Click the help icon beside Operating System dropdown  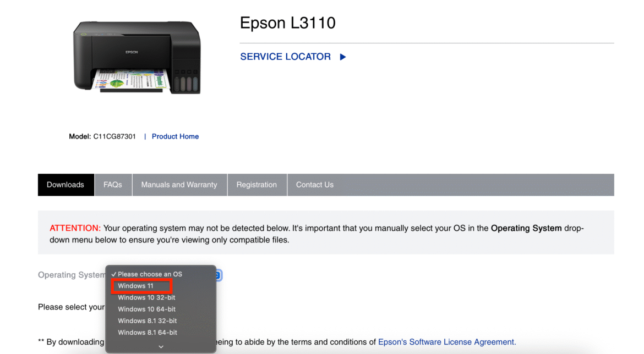click(x=218, y=275)
